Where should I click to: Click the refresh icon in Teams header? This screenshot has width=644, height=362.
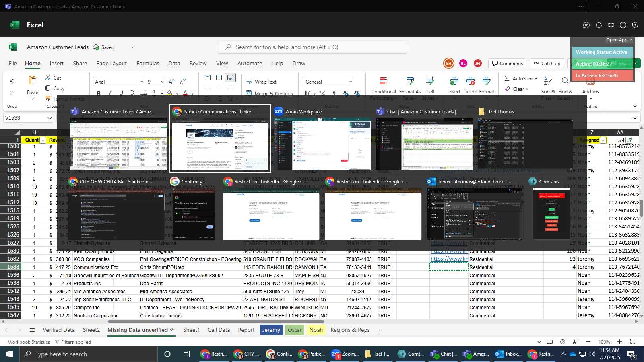click(599, 25)
